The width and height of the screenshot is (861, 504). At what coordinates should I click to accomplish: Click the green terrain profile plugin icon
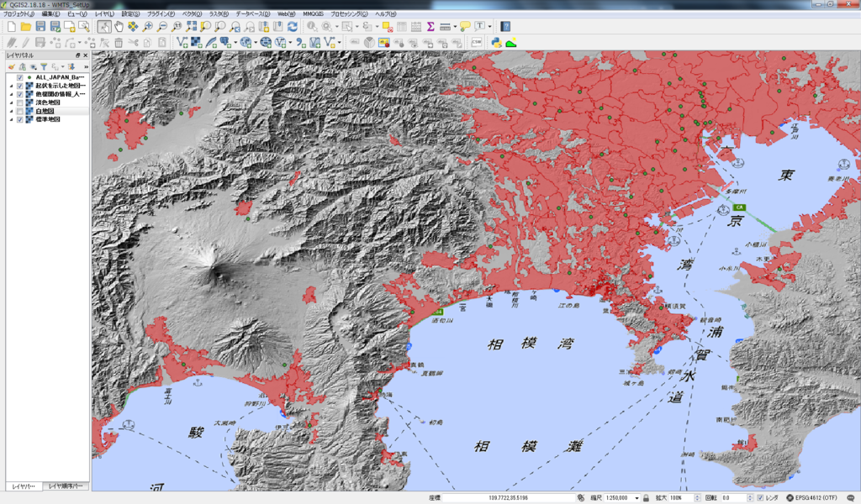[x=511, y=43]
